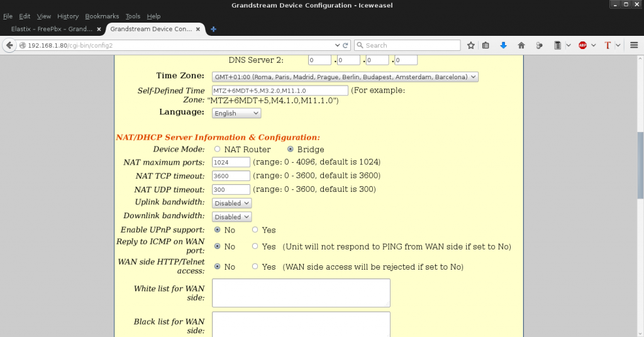
Task: Click the NAT maximum ports field
Action: (231, 162)
